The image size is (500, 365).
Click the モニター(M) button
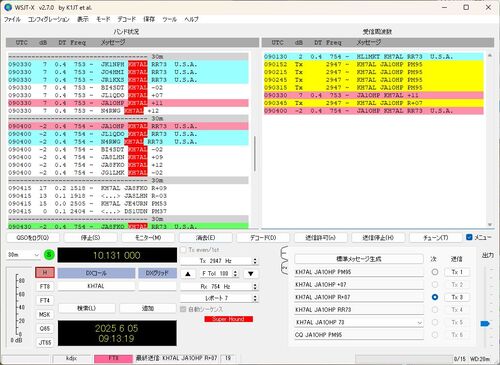[148, 238]
